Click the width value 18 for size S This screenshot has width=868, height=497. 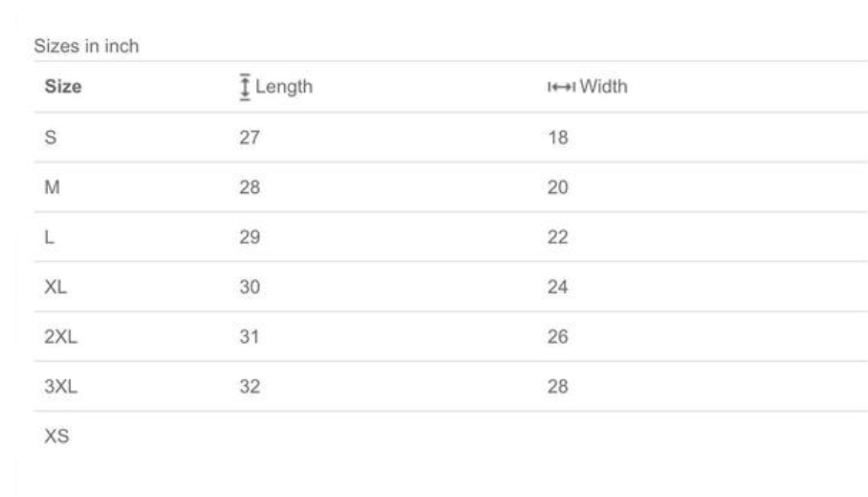[x=558, y=137]
